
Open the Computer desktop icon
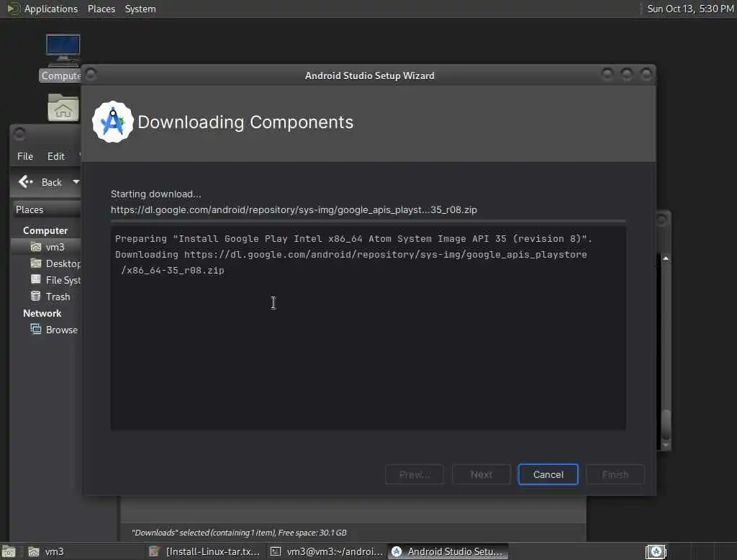pos(63,51)
